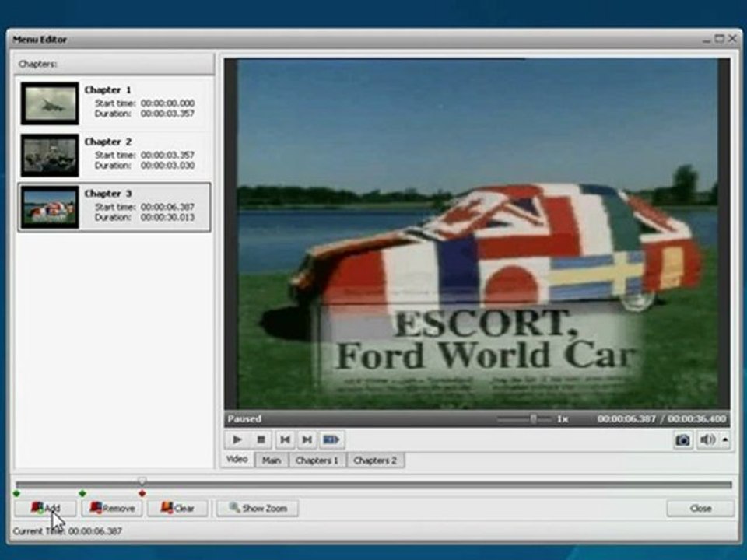747x560 pixels.
Task: Select Chapter 2 thumbnail
Action: click(50, 156)
